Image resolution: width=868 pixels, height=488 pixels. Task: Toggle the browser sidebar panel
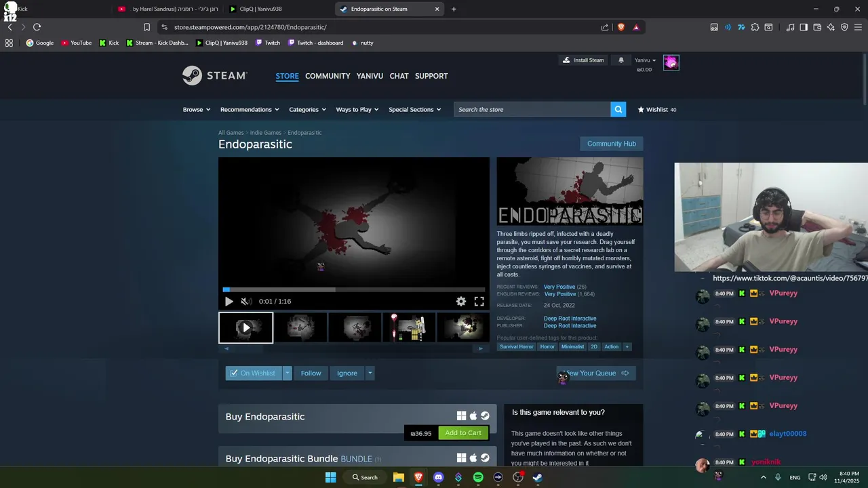[804, 27]
